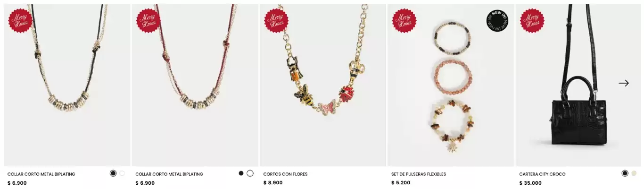
Task: Click Merry Xmas badge on the red-cord necklace
Action: pyautogui.click(x=149, y=21)
